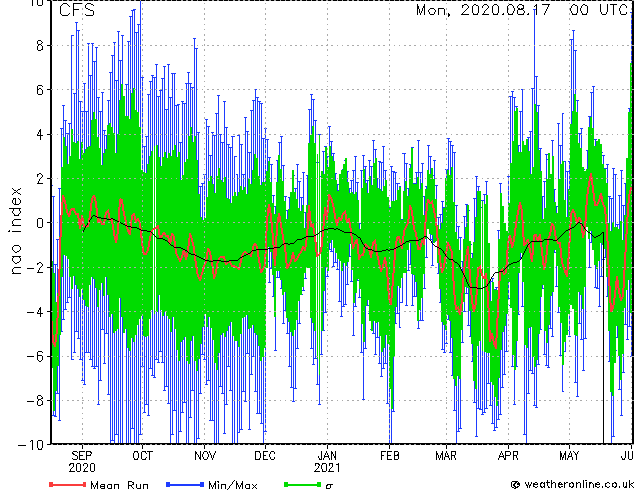Click the blue Min/Max legend swatch
The width and height of the screenshot is (634, 490).
[x=185, y=484]
